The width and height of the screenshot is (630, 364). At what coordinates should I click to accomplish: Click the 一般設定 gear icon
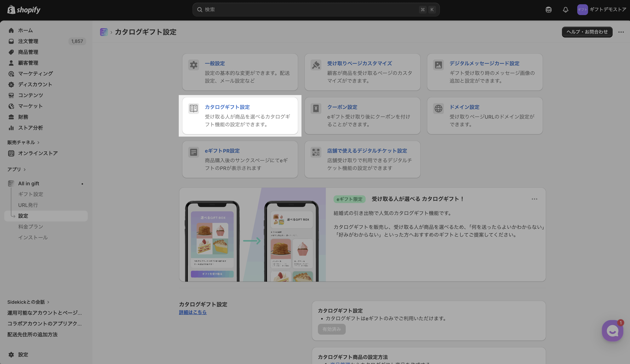(x=193, y=65)
